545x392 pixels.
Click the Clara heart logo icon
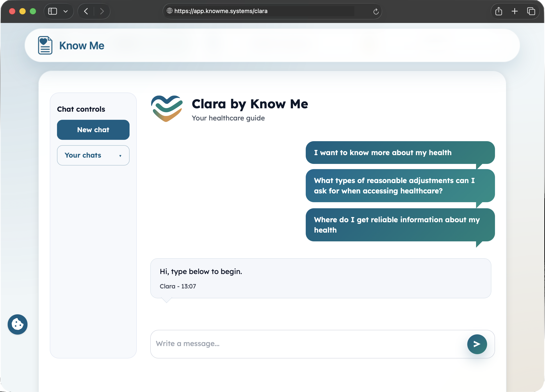click(167, 108)
